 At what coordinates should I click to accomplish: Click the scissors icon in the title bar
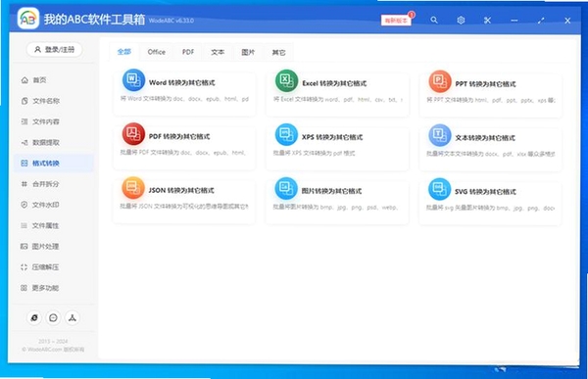click(x=487, y=21)
